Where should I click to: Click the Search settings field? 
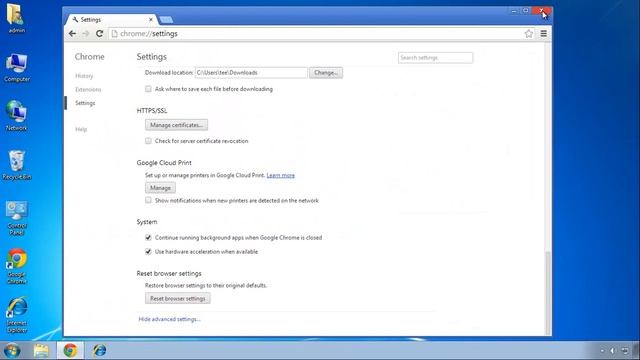pos(435,58)
